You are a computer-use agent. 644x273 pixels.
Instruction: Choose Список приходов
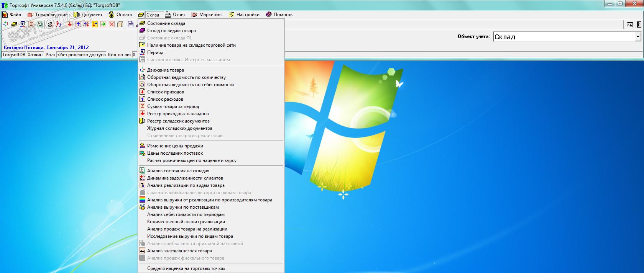(211, 92)
